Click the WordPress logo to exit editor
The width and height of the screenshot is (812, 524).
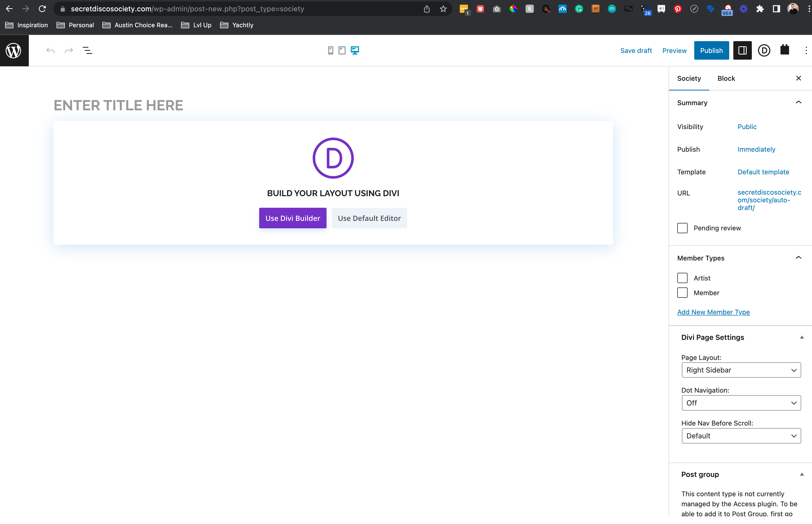[x=14, y=51]
